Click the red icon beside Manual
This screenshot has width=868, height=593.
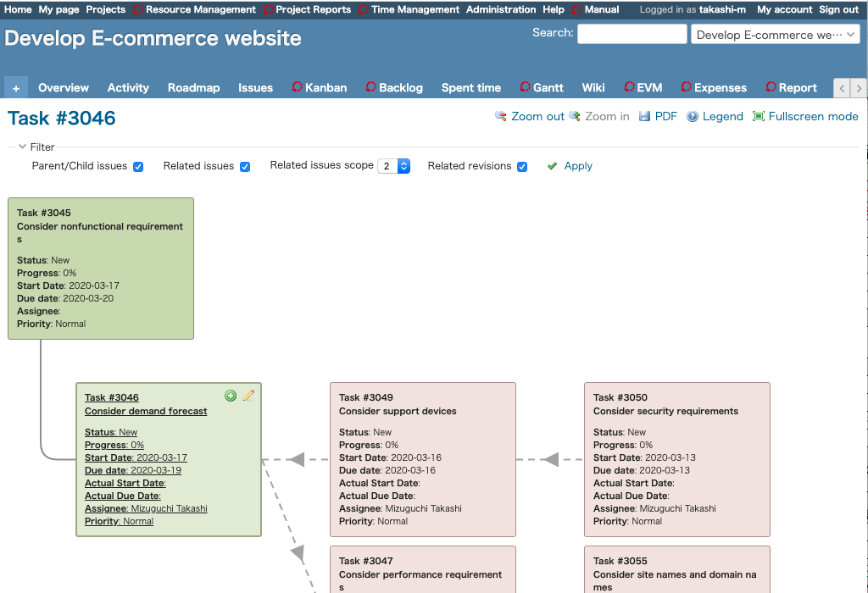coord(576,10)
